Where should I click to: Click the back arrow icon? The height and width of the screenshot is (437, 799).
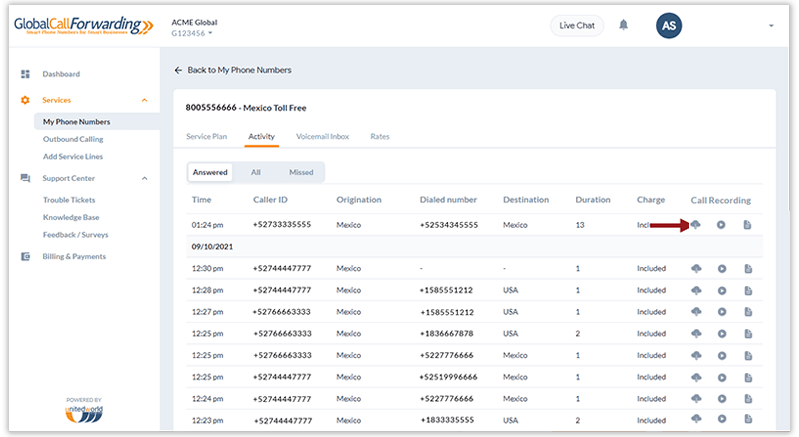pos(178,70)
